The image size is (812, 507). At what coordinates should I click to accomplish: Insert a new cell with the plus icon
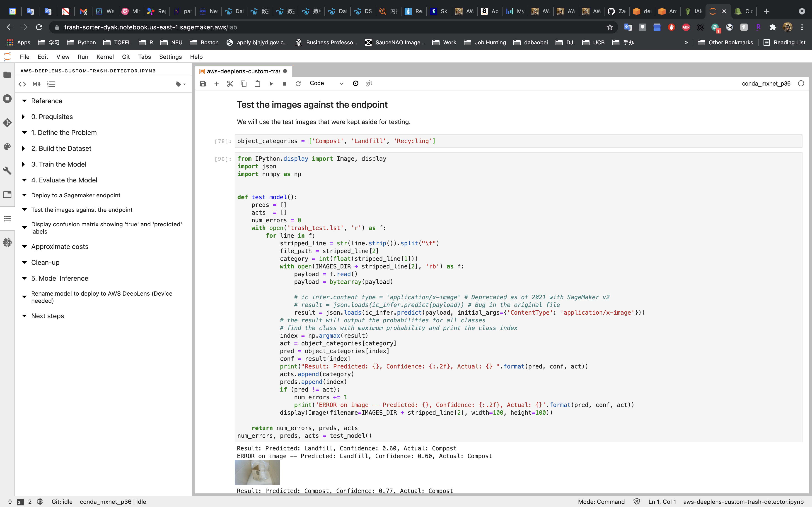[216, 84]
